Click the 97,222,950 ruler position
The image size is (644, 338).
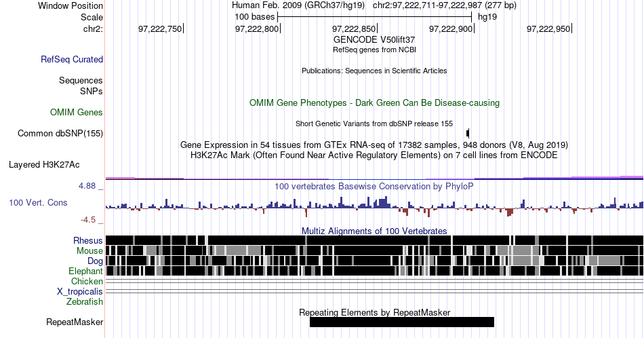[549, 29]
